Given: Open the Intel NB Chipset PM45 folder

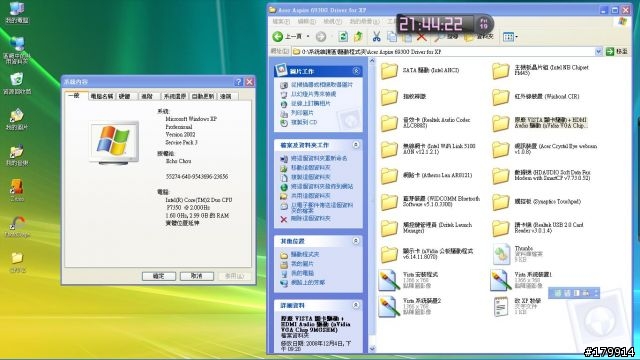Looking at the screenshot, I should click(540, 71).
